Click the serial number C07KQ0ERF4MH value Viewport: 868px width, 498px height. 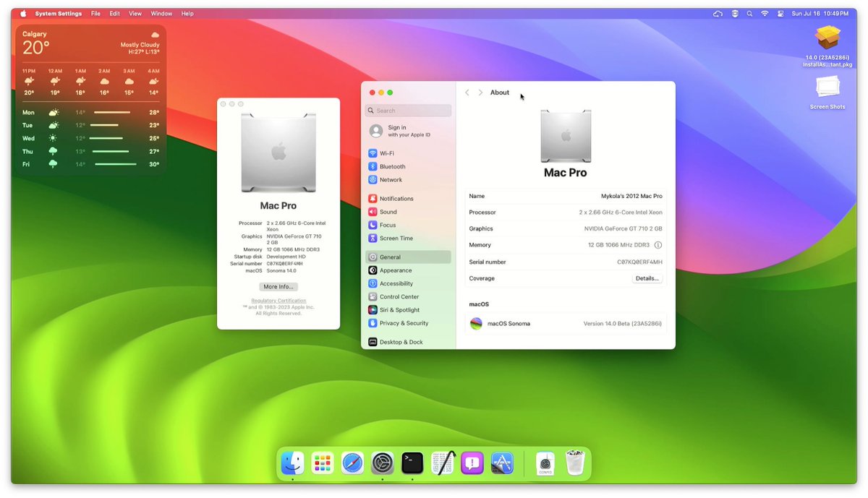(x=639, y=262)
